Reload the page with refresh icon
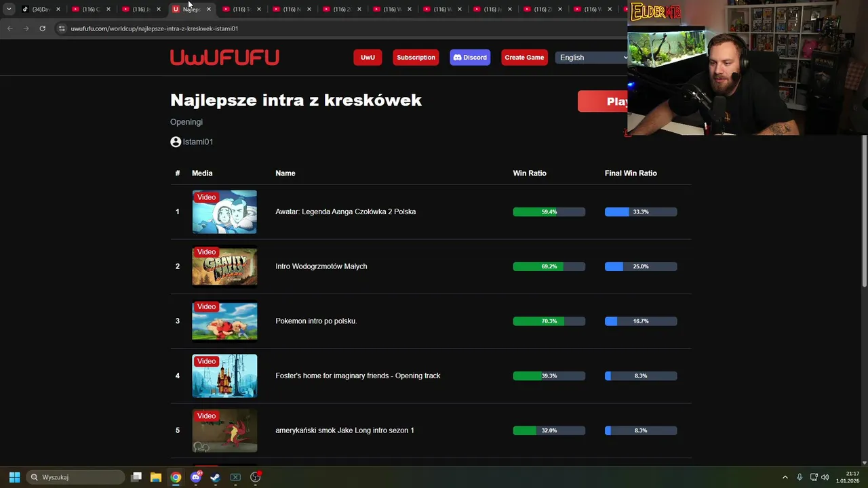Image resolution: width=868 pixels, height=488 pixels. click(42, 28)
